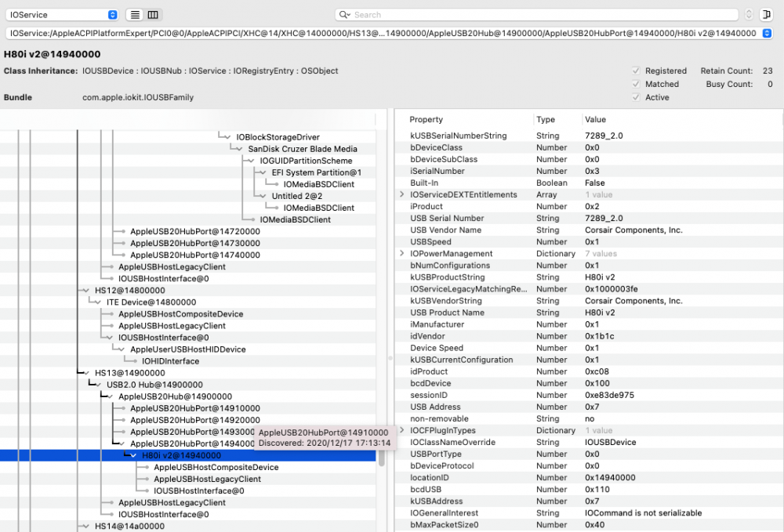
Task: Open the IOService plane dropdown
Action: (62, 15)
